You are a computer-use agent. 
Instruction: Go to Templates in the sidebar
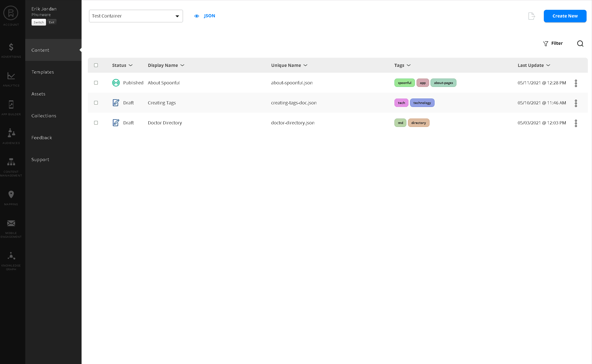point(43,72)
